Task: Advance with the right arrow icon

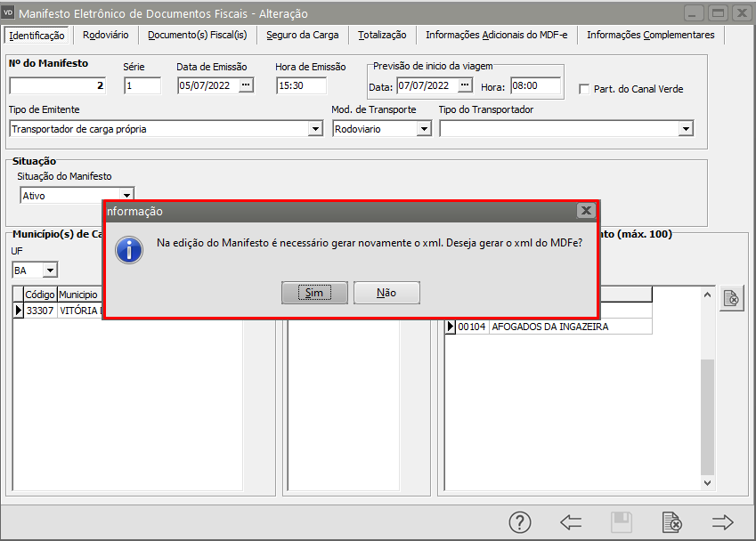Action: pyautogui.click(x=722, y=522)
